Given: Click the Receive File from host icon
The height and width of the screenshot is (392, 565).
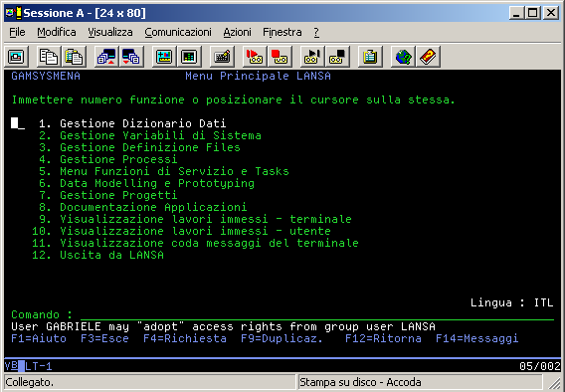Looking at the screenshot, I should pos(131,57).
